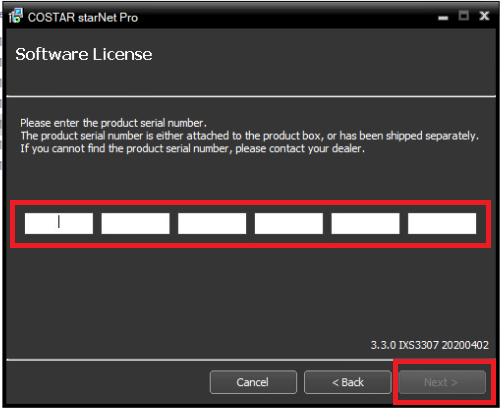
Task: Click the COSTAR starNet Pro title text
Action: (83, 17)
